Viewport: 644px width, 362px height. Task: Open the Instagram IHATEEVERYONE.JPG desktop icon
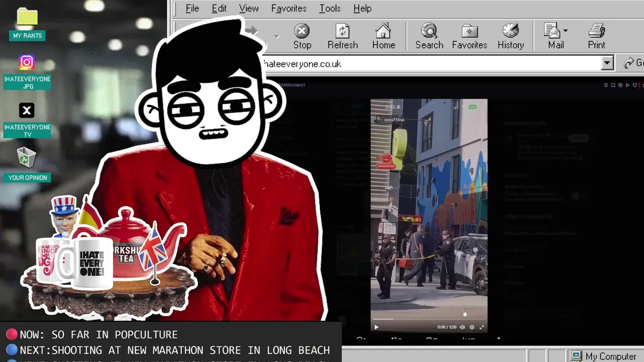click(x=27, y=72)
